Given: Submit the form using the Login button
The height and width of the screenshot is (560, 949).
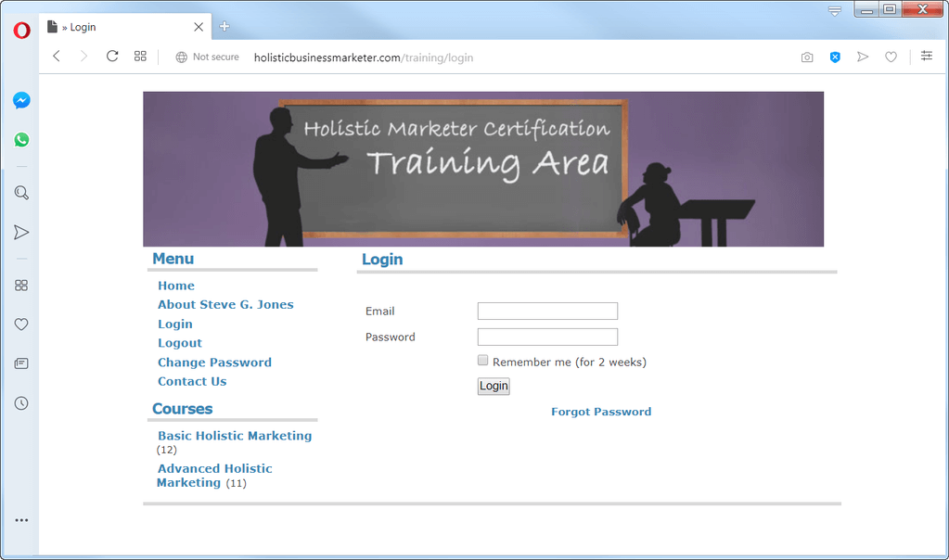Looking at the screenshot, I should tap(494, 386).
